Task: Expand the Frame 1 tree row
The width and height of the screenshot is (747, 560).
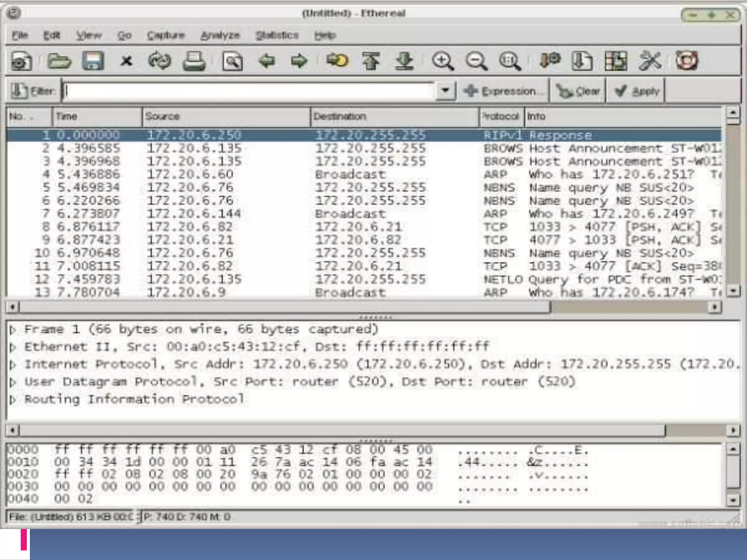Action: click(13, 330)
